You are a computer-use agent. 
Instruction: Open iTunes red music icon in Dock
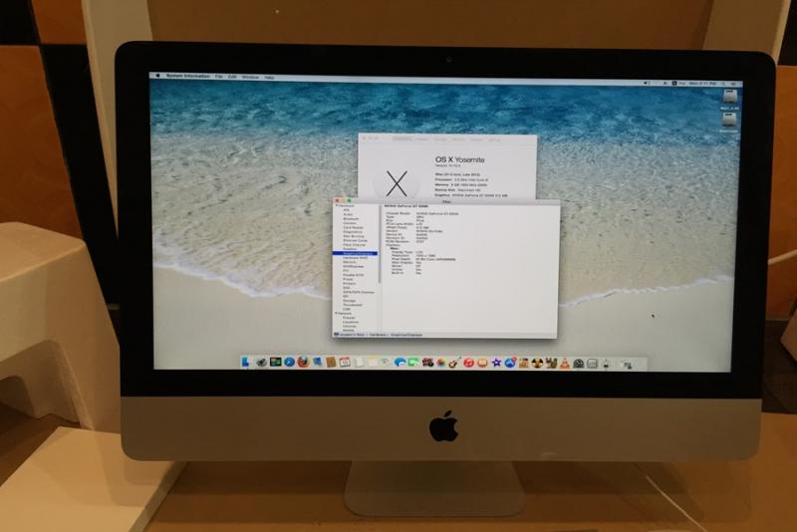click(468, 363)
